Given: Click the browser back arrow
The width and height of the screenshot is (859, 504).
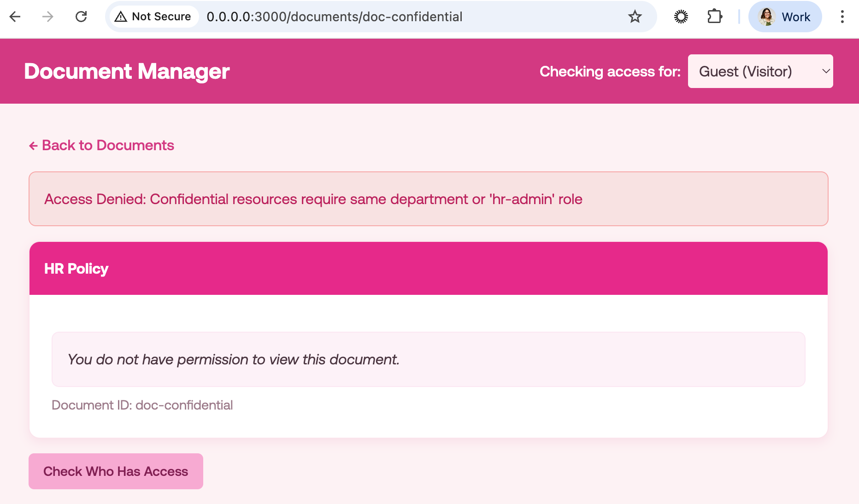Looking at the screenshot, I should coord(15,17).
